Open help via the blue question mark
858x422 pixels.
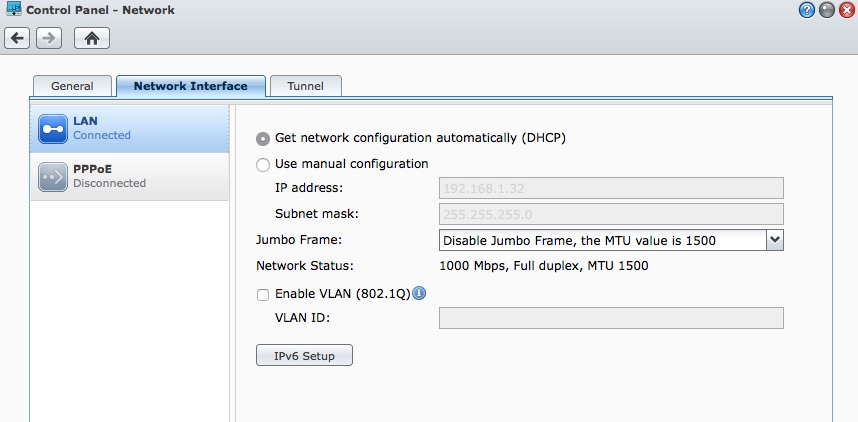(x=807, y=10)
